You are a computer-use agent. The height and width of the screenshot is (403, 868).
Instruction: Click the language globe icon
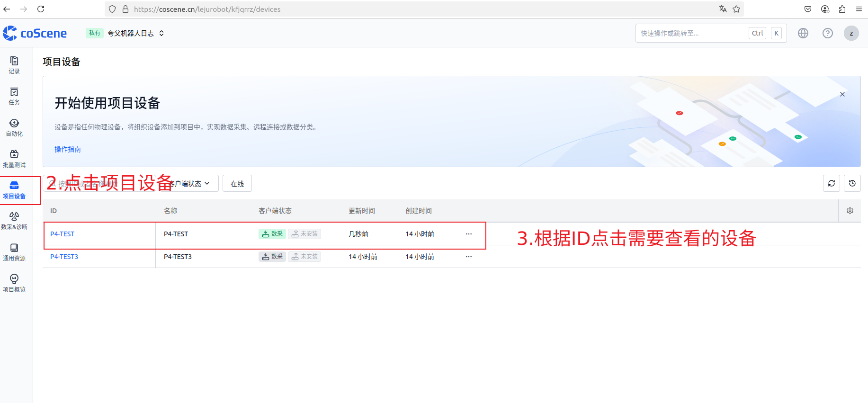tap(803, 33)
